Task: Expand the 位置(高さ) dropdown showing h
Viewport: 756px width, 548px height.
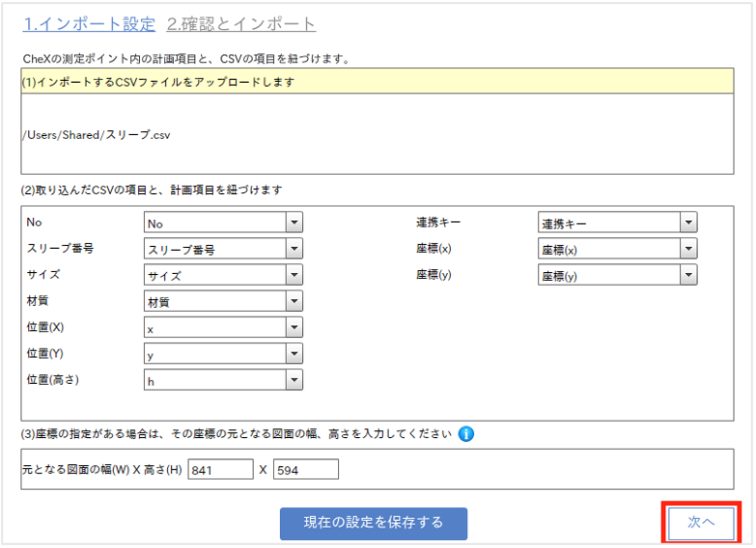Action: 223,380
